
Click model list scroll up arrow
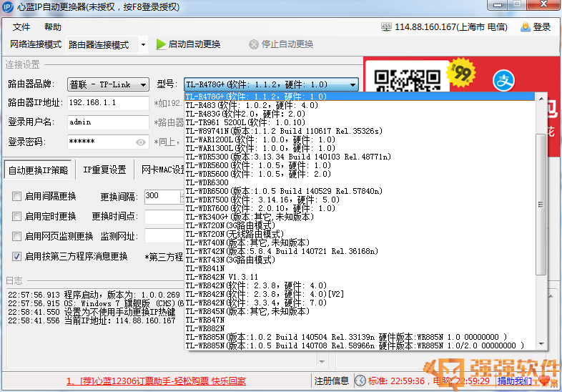pos(541,99)
